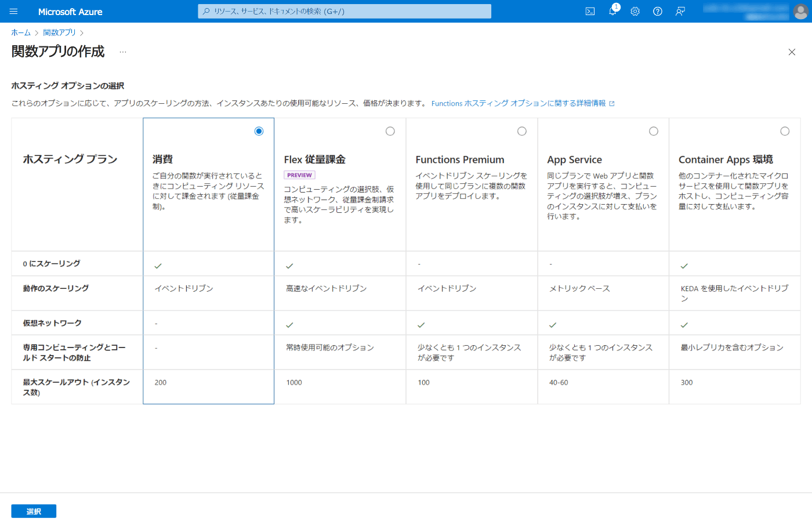The height and width of the screenshot is (529, 812).
Task: Open the feedback icon in header
Action: tap(680, 11)
